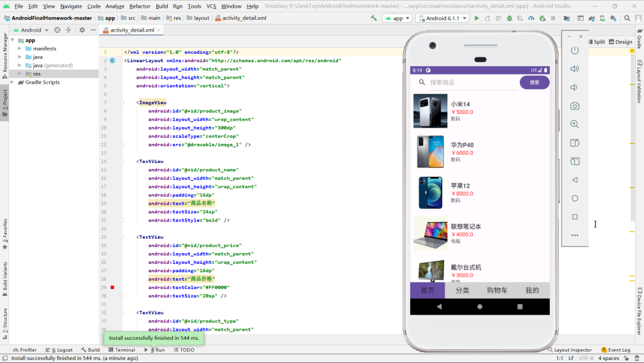
Task: Open the File menu
Action: pos(19,6)
